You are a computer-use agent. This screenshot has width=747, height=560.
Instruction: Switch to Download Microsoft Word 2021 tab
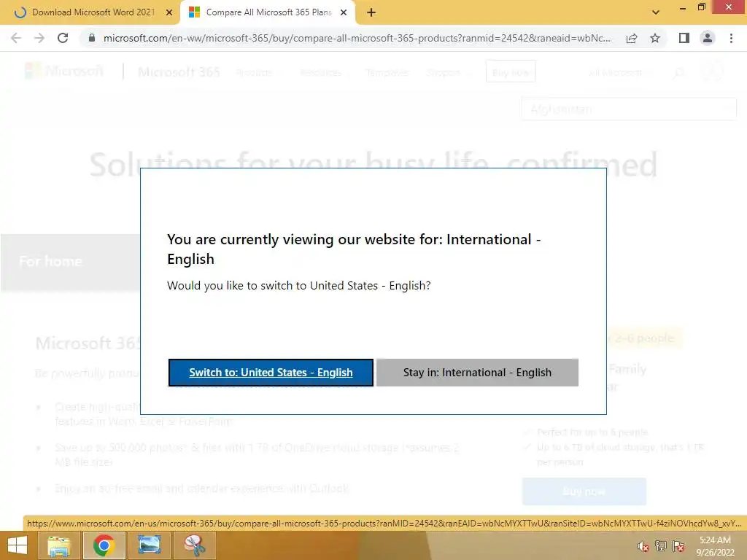[x=93, y=12]
